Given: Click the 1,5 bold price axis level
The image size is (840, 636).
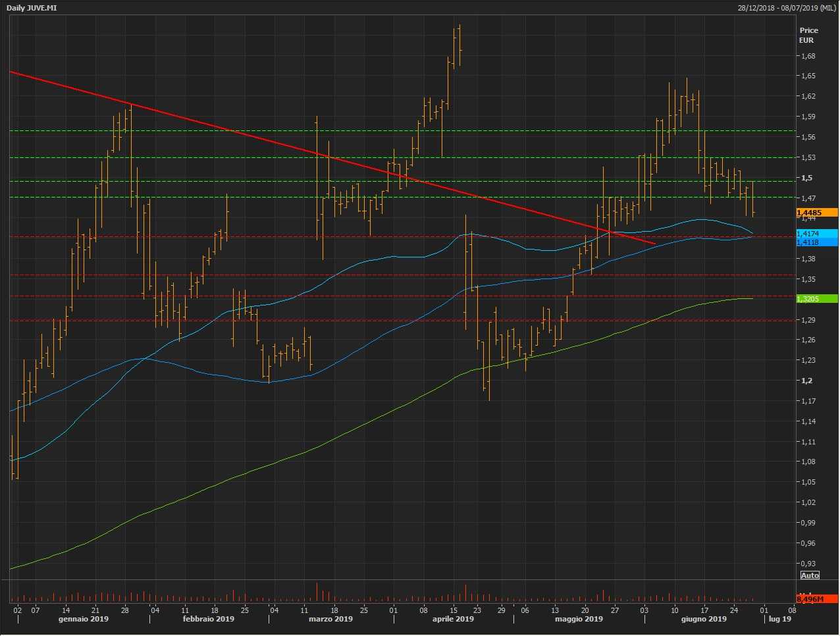Looking at the screenshot, I should [806, 178].
